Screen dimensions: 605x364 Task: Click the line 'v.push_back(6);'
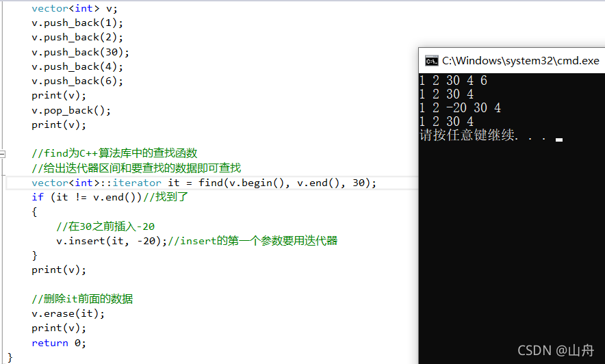(77, 81)
